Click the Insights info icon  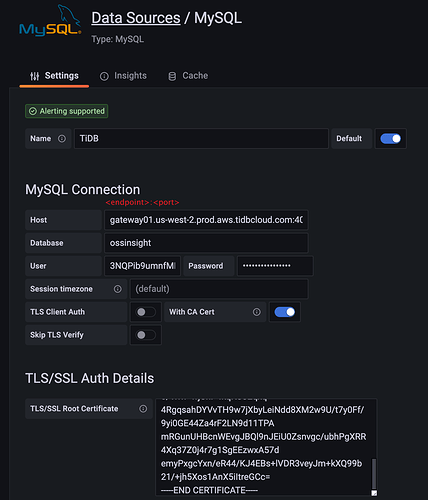pos(104,76)
